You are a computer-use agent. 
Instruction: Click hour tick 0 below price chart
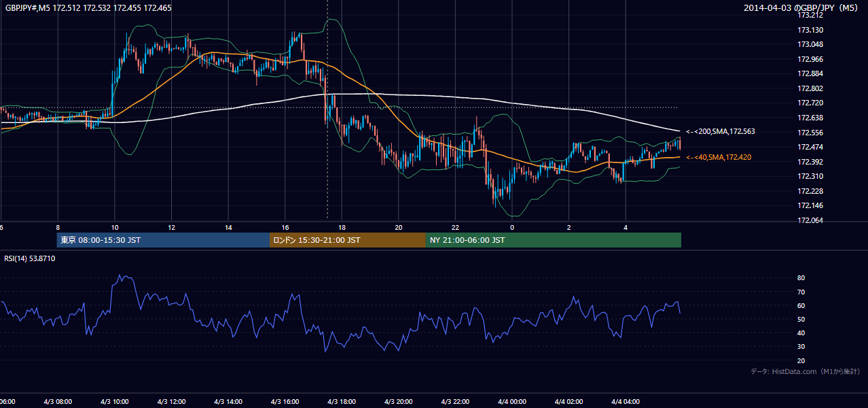pyautogui.click(x=512, y=227)
